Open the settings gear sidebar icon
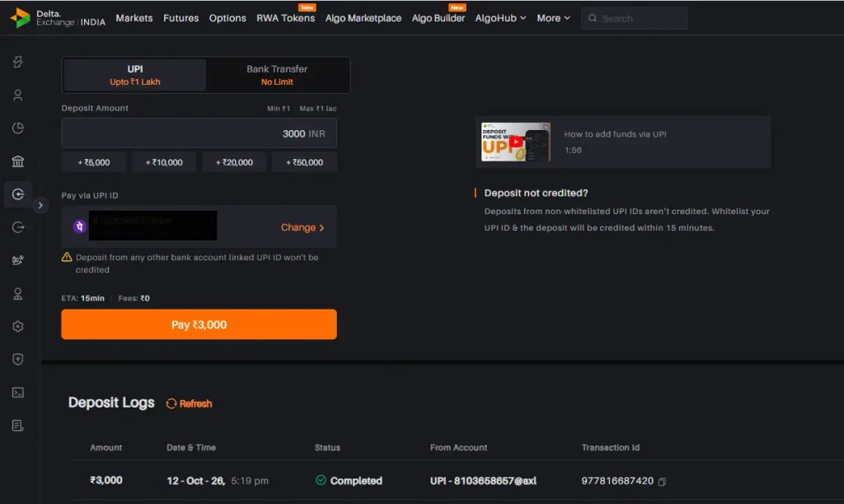The height and width of the screenshot is (504, 844). coord(18,326)
